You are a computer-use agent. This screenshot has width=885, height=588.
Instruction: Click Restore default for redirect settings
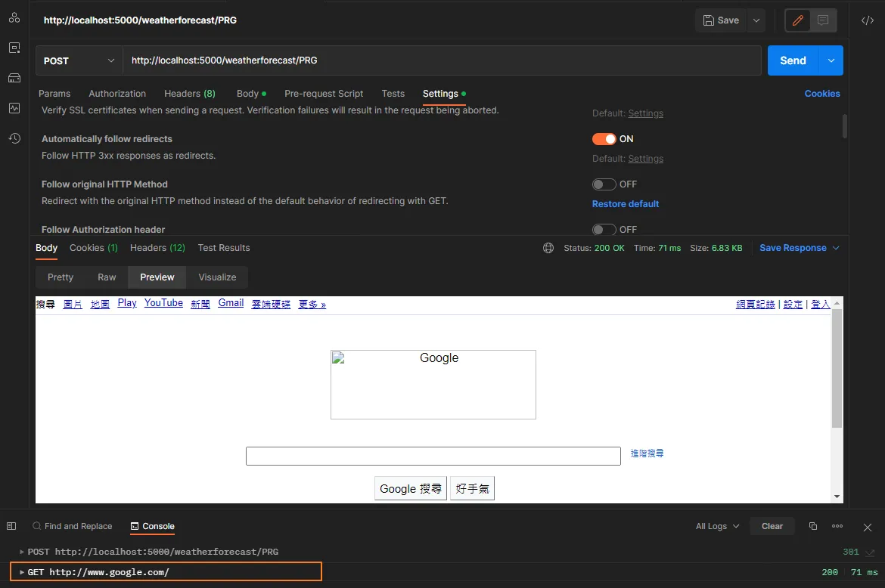click(x=625, y=203)
